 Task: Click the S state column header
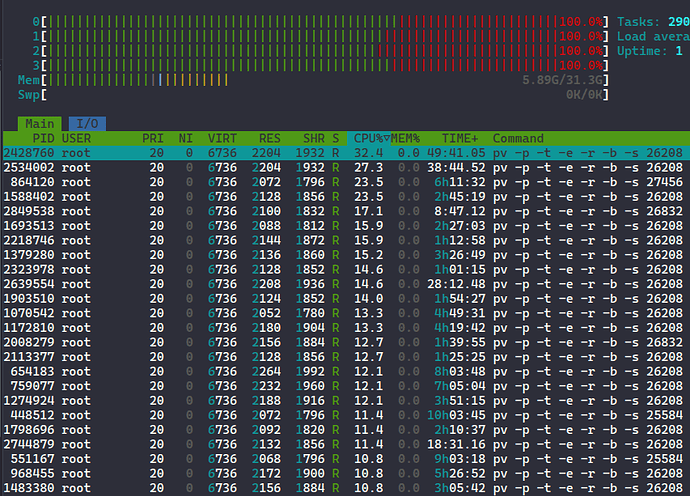[x=335, y=138]
